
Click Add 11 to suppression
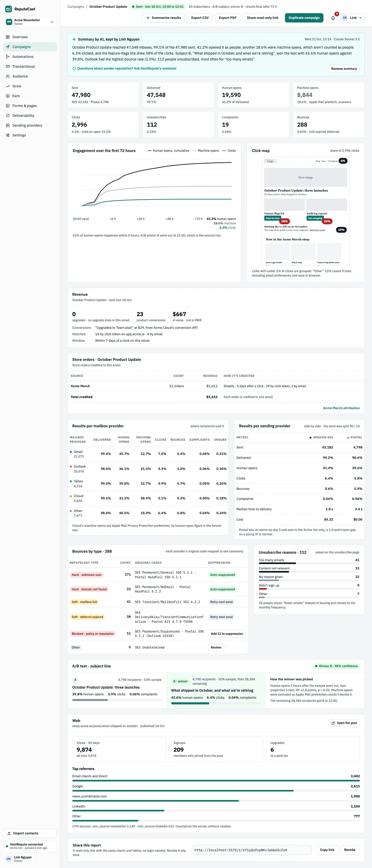pyautogui.click(x=227, y=634)
